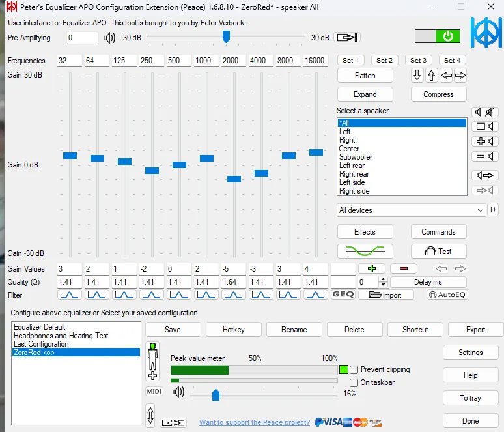Click the MIDI button
The image size is (504, 432).
click(x=154, y=391)
